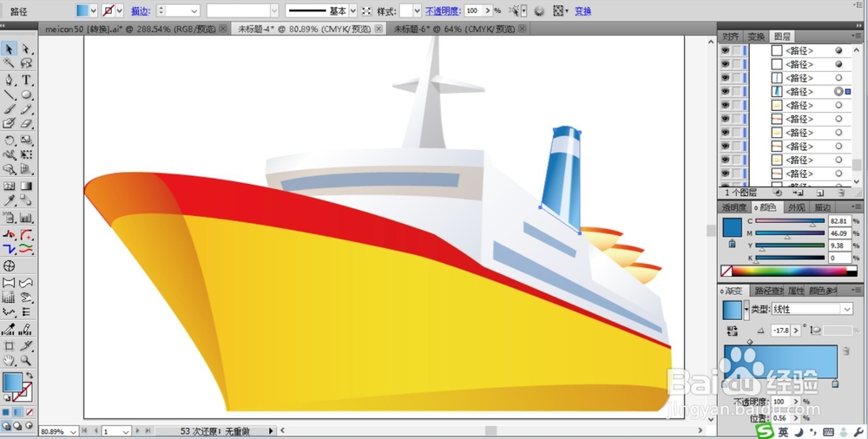This screenshot has width=868, height=439.
Task: Select the Line Segment tool
Action: click(x=9, y=95)
